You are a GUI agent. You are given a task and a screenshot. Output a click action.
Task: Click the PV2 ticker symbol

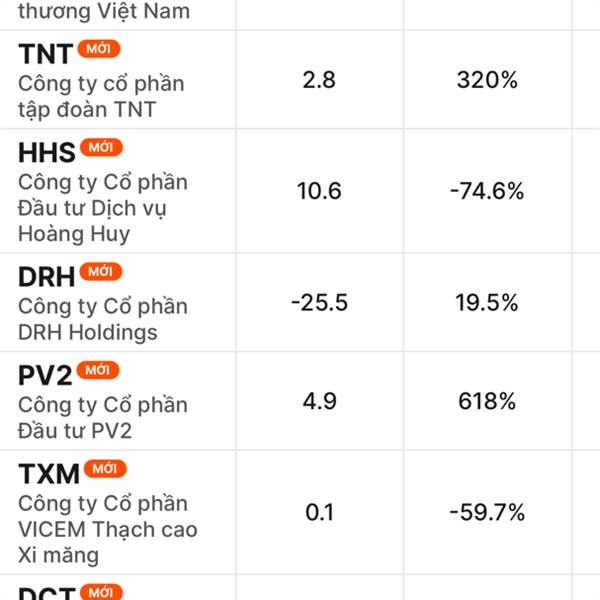click(x=46, y=376)
